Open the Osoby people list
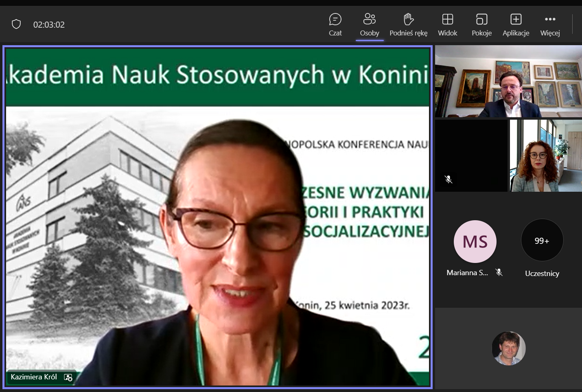582x392 pixels. tap(370, 24)
